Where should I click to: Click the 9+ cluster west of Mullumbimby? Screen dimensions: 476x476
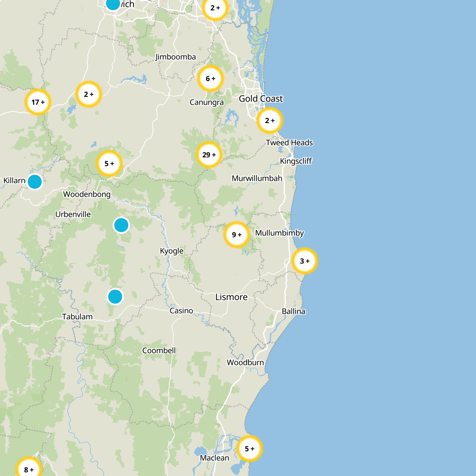tap(237, 235)
